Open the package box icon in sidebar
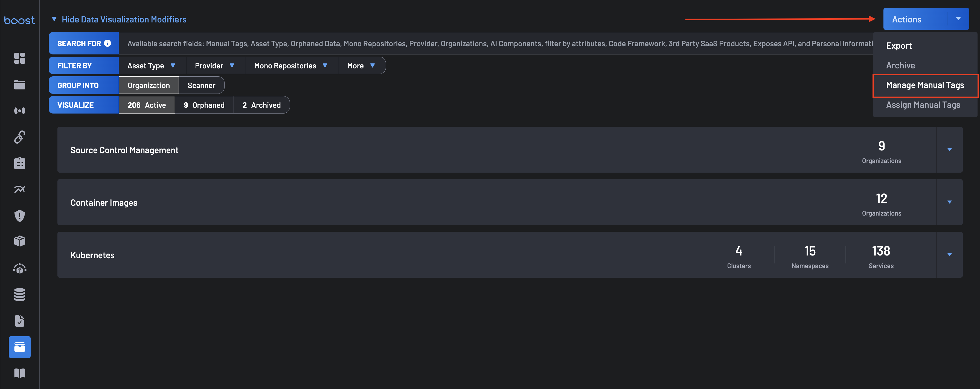980x389 pixels. coord(20,241)
